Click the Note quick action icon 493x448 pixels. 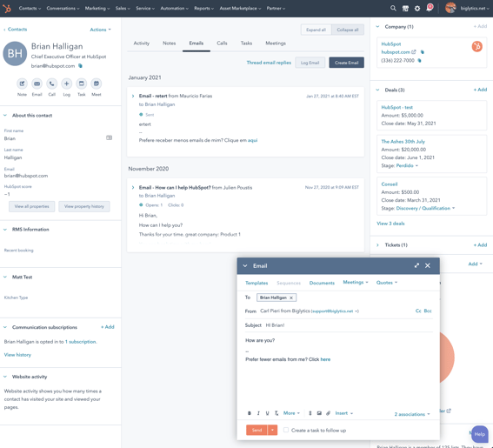[22, 84]
